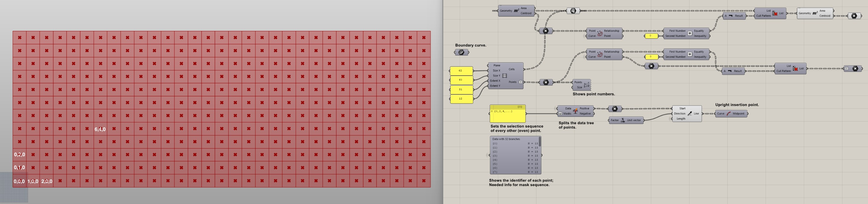
Task: Click the flatten badge on Points output
Action: 521,82
